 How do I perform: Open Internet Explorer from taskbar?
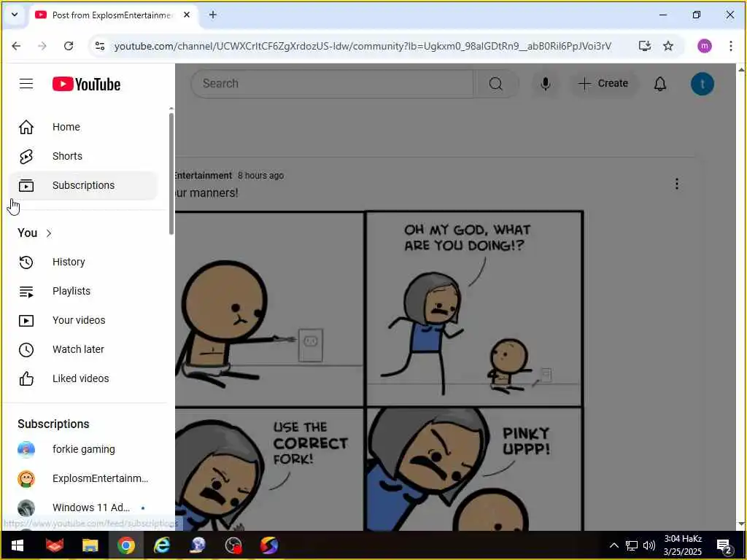pos(162,545)
